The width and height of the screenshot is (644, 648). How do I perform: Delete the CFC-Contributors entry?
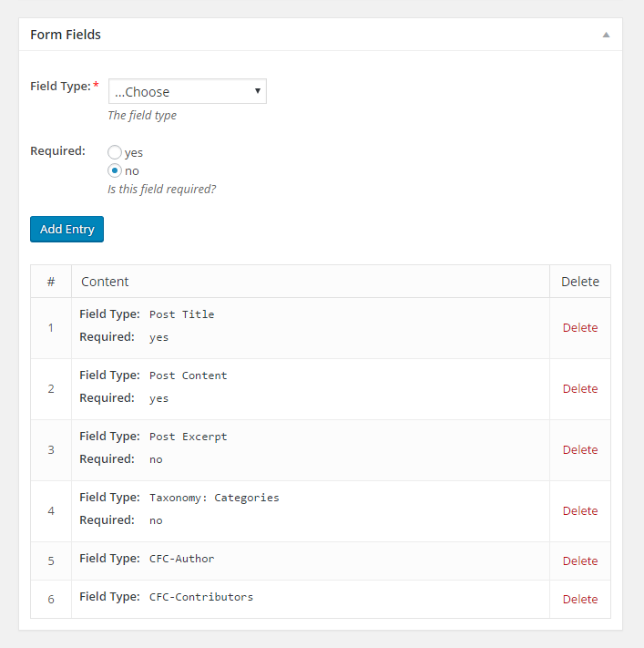tap(579, 599)
